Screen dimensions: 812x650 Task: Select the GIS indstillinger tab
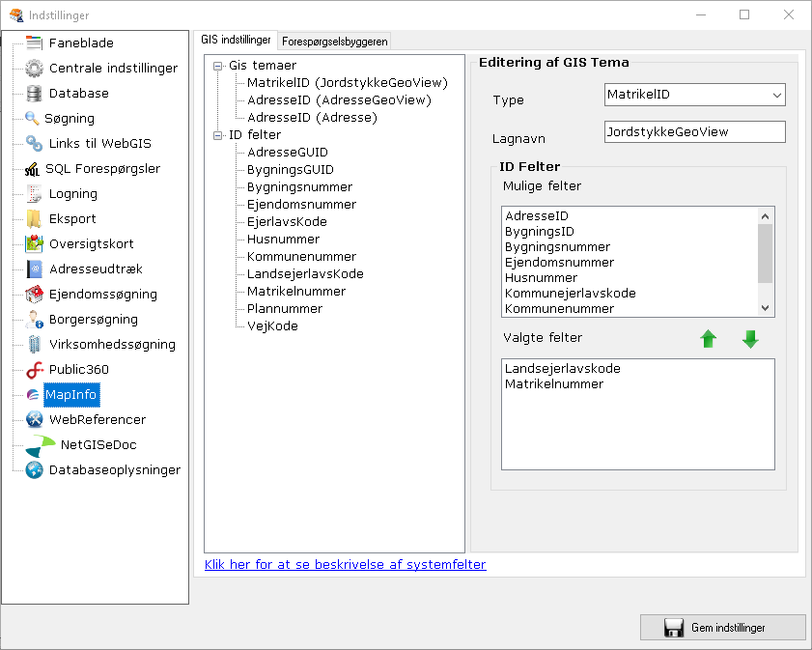(236, 40)
